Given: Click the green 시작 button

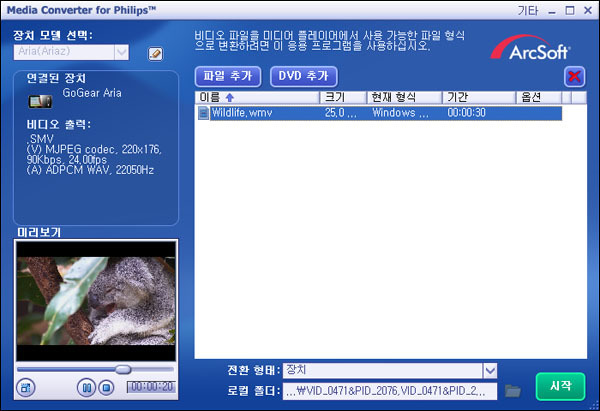Looking at the screenshot, I should [x=561, y=386].
